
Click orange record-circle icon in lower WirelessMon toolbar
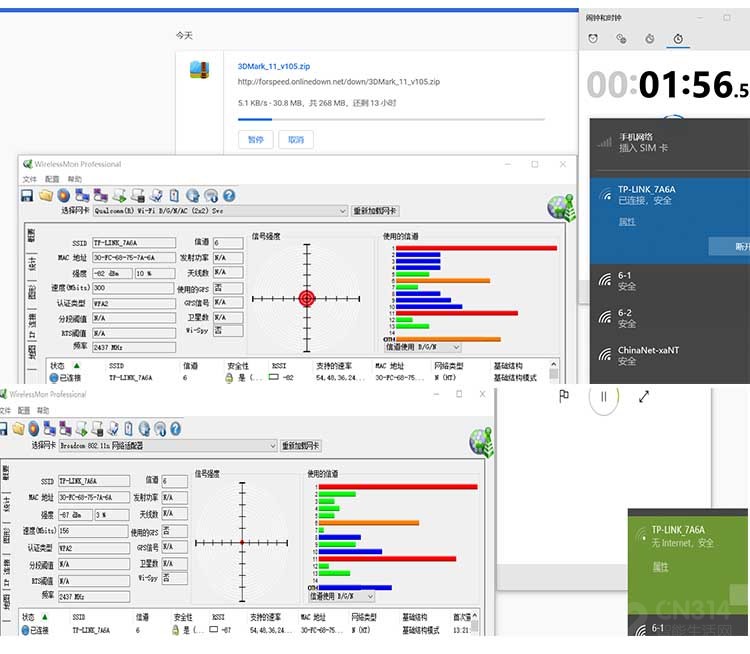tap(34, 429)
